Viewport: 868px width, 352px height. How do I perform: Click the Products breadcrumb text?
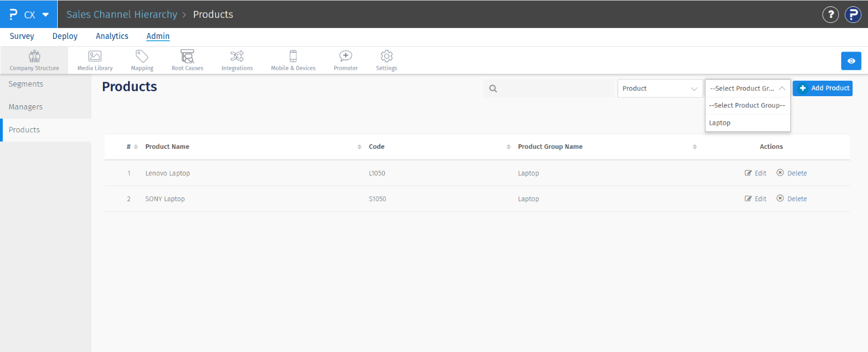213,14
